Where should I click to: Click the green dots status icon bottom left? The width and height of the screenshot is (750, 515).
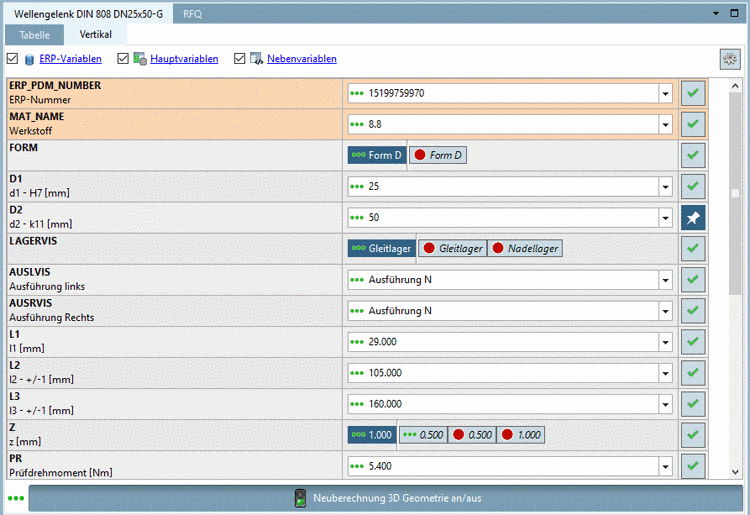pyautogui.click(x=16, y=498)
